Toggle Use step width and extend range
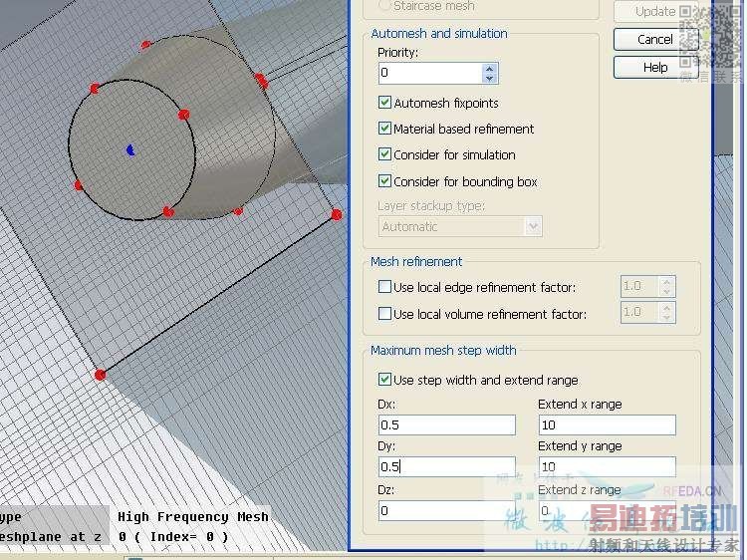This screenshot has width=747, height=560. (384, 379)
